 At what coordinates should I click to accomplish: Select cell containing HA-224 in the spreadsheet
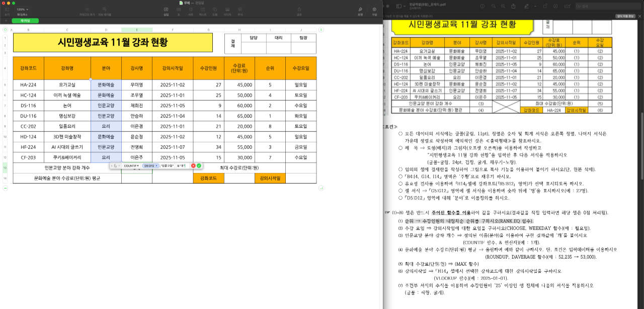tap(28, 85)
